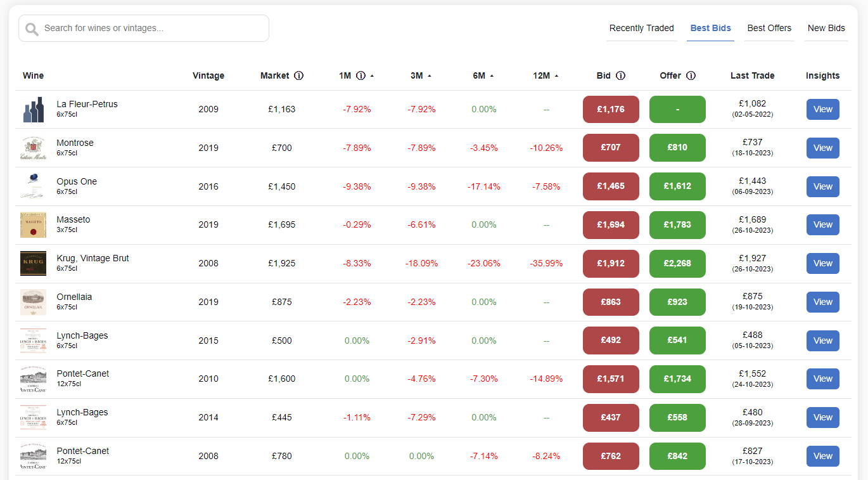Click the Offer column info icon
The image size is (868, 480).
[691, 75]
